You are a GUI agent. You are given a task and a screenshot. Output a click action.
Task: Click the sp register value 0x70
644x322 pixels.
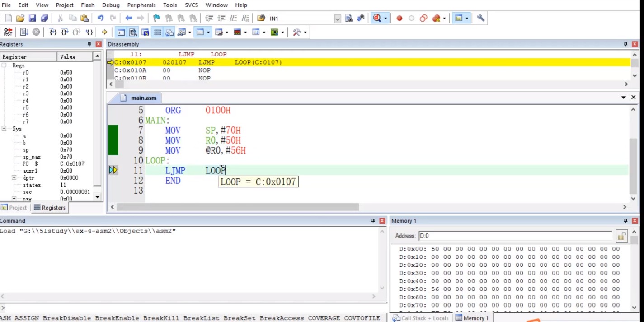click(x=66, y=150)
